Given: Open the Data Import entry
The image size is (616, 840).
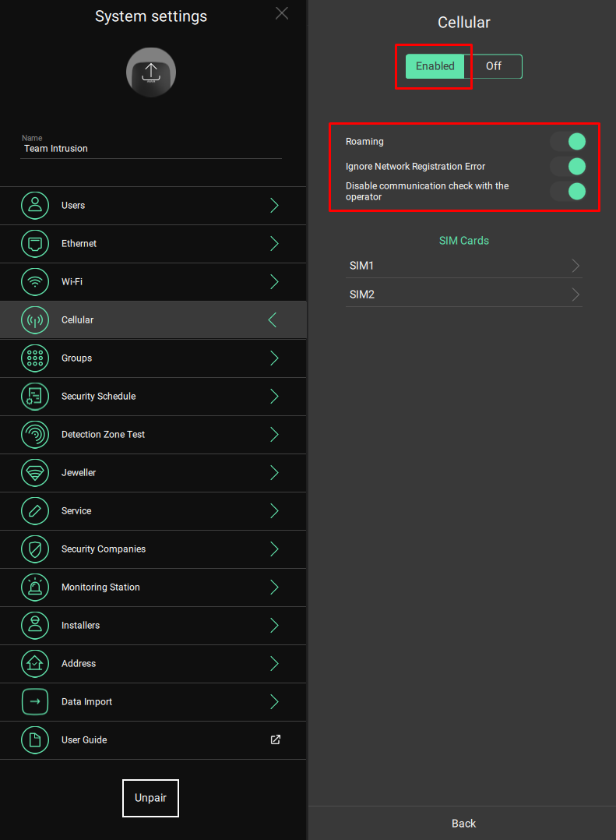Looking at the screenshot, I should (x=153, y=702).
